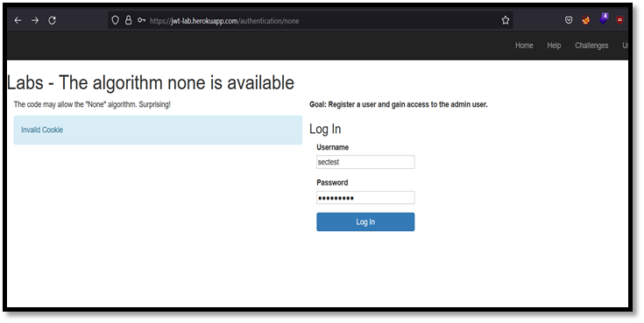644x323 pixels.
Task: Click the Goal description text
Action: coord(399,105)
